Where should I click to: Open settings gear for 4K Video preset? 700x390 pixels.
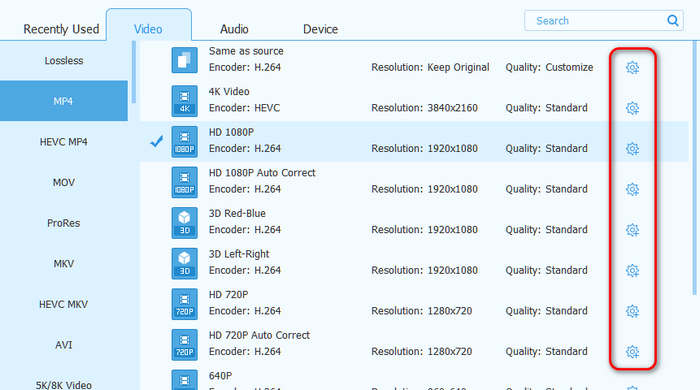(x=632, y=108)
